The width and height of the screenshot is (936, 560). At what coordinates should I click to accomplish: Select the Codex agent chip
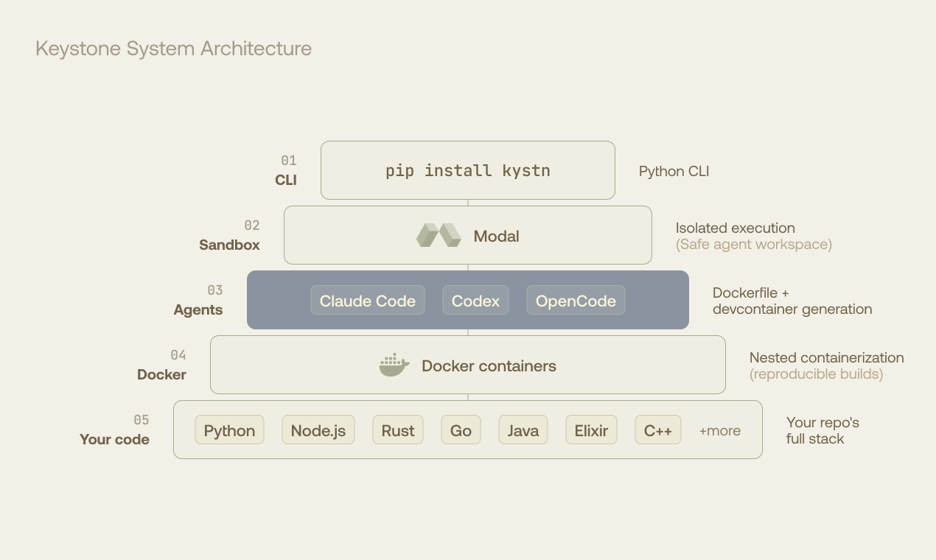pos(475,301)
